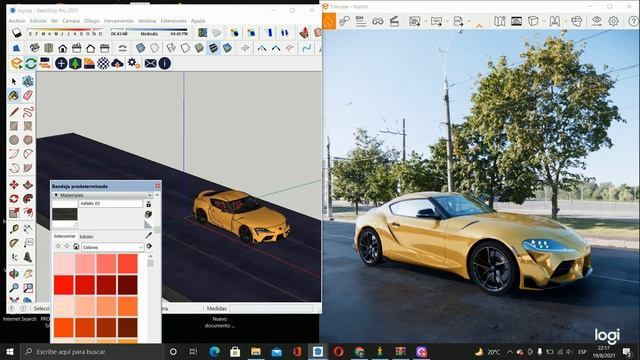Open Enscape settings gear in SketchUp toolbar
Screen dimensions: 640x360
click(133, 63)
